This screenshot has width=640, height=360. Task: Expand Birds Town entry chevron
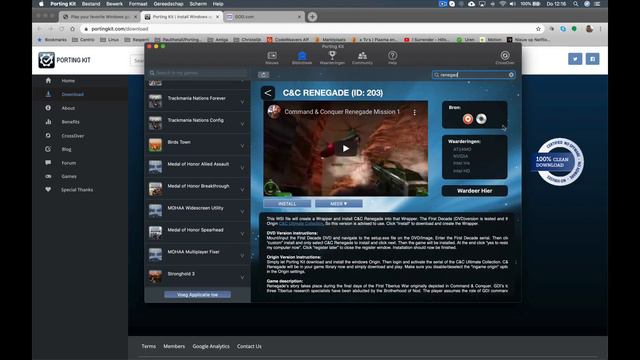(242, 146)
